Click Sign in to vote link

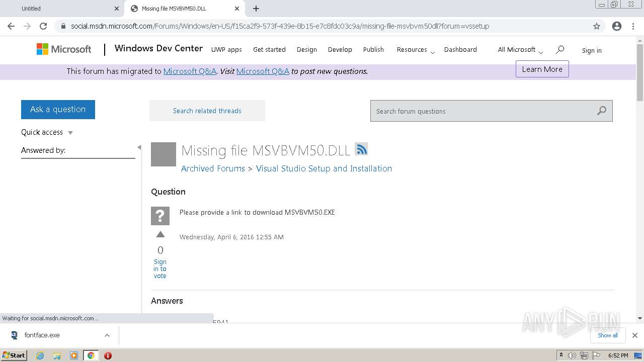pos(160,268)
